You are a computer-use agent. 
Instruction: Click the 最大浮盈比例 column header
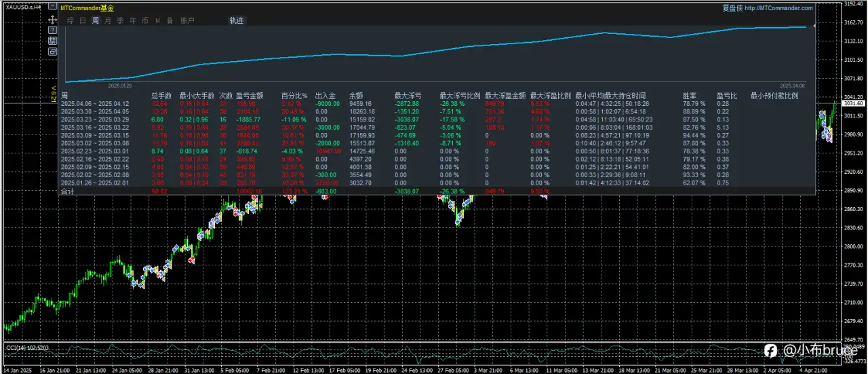[x=551, y=96]
